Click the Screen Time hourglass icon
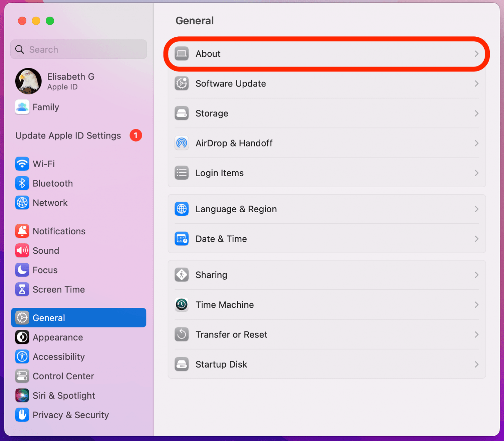 pos(22,289)
